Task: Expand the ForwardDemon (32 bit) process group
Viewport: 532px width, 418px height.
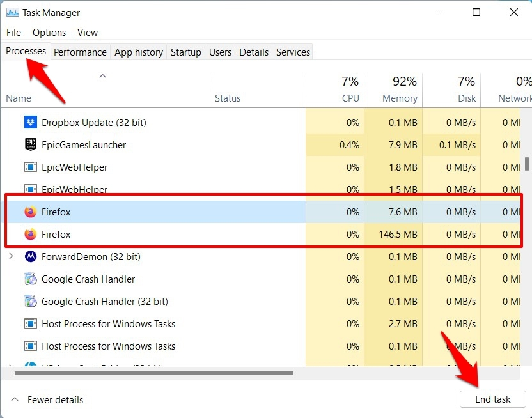Action: click(x=11, y=257)
